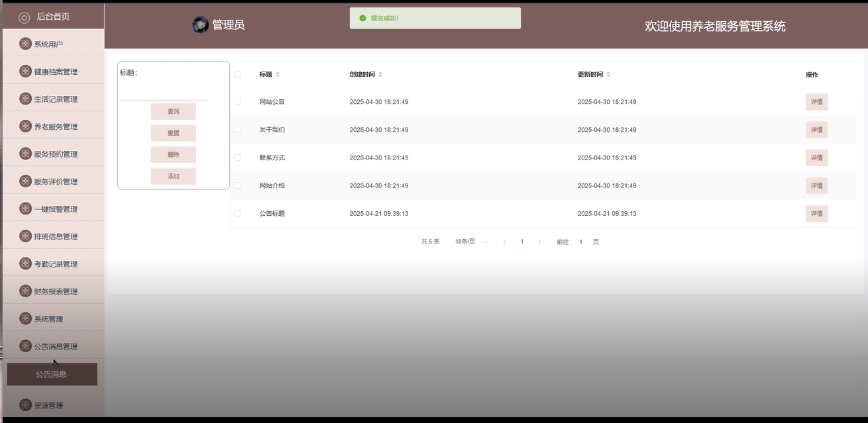Expand 财务报表管理 menu

coord(53,291)
